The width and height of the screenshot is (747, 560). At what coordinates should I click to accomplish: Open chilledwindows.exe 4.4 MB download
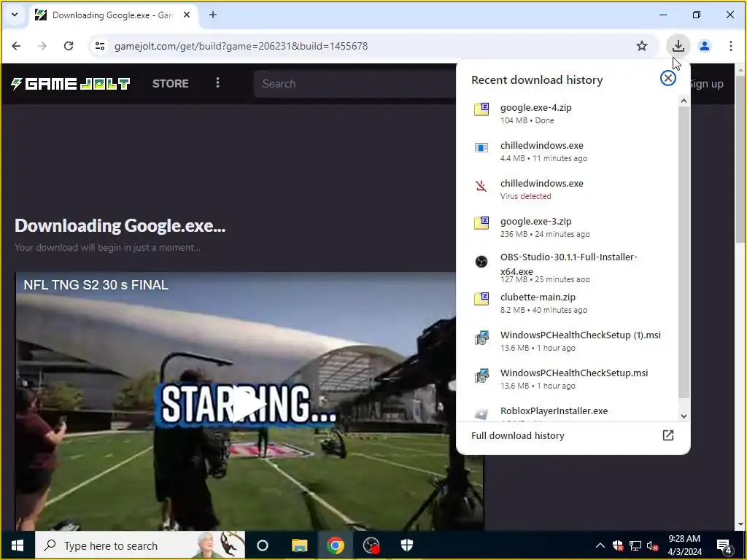point(567,152)
